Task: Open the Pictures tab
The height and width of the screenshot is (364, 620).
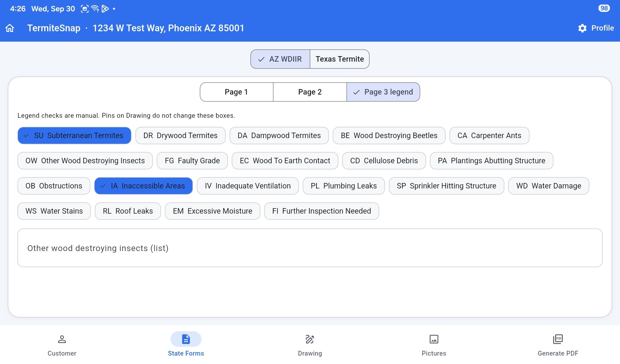Action: [x=434, y=345]
